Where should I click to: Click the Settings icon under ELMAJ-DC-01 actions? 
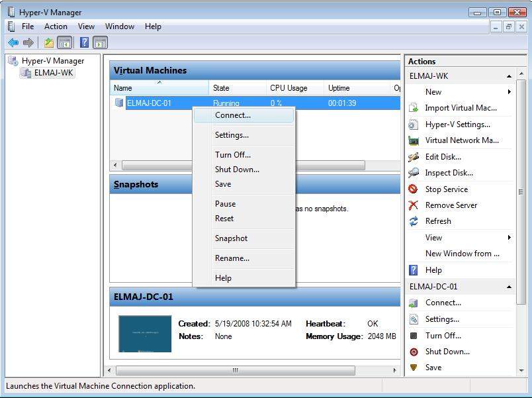pyautogui.click(x=414, y=319)
